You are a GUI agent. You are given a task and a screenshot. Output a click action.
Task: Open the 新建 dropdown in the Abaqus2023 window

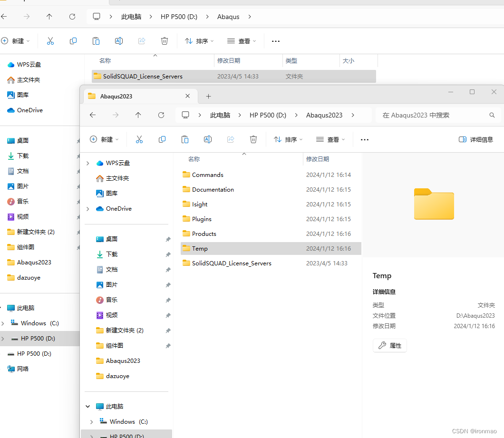105,139
